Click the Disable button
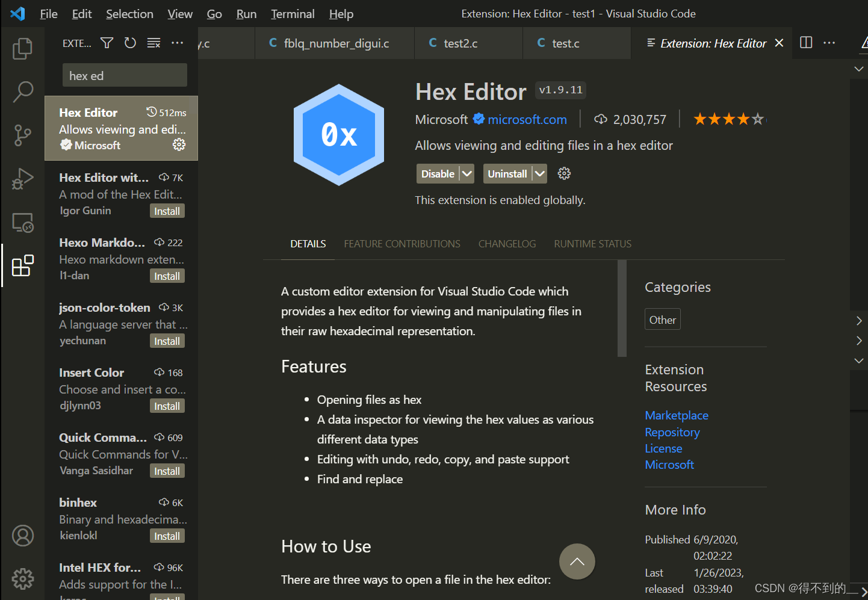Viewport: 868px width, 600px height. 438,174
